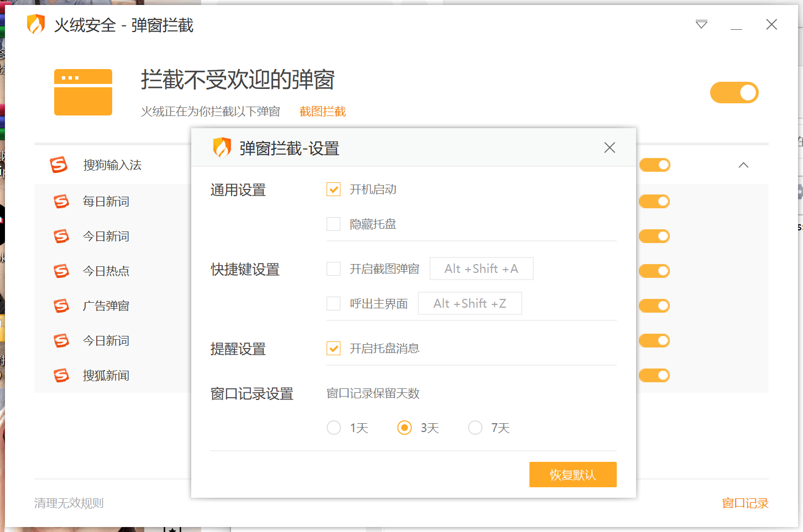Click the 截图拦截 link
This screenshot has height=532, width=803.
coord(323,112)
